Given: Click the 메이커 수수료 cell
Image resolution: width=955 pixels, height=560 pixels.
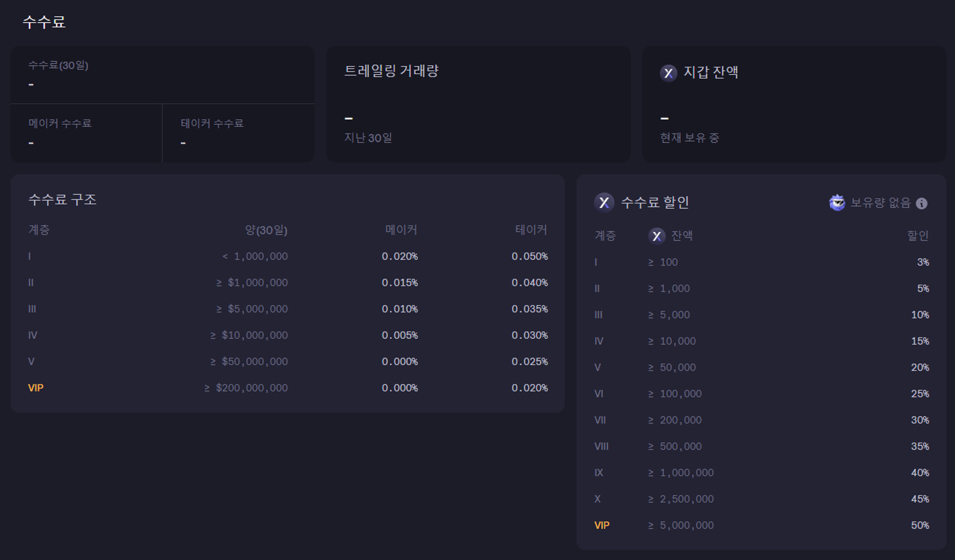Looking at the screenshot, I should click(x=86, y=133).
